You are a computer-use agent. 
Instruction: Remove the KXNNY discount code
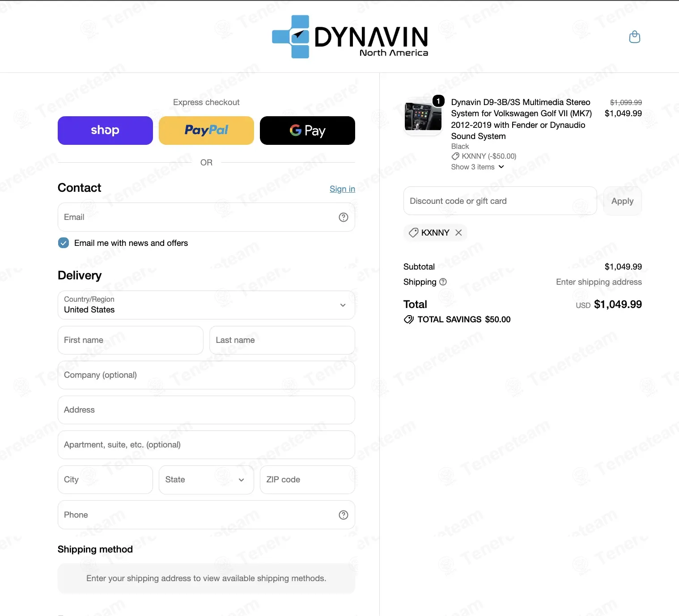(x=458, y=232)
